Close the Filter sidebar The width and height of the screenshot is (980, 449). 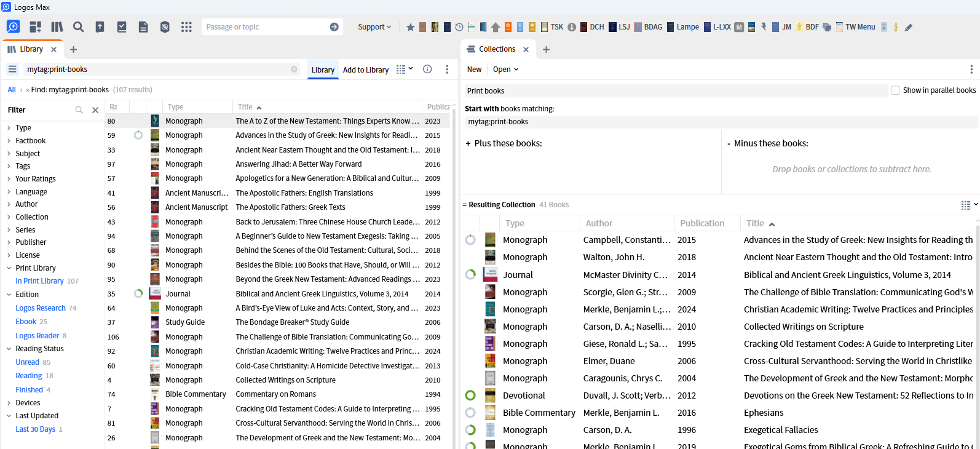(x=95, y=110)
